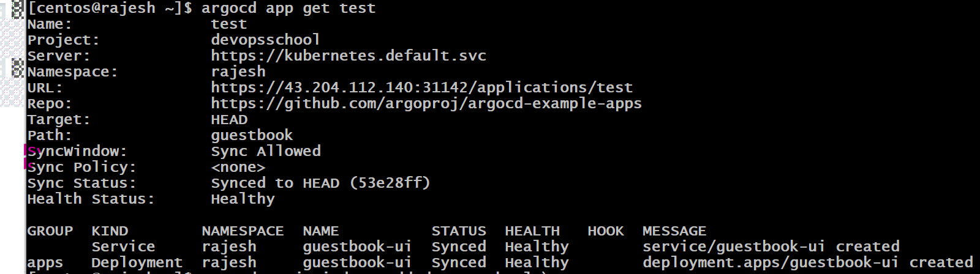Click the argocd app get test command

click(288, 9)
